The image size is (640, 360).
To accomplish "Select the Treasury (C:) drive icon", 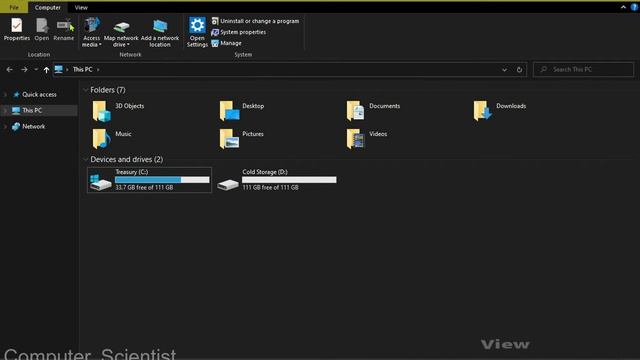I will pos(100,182).
